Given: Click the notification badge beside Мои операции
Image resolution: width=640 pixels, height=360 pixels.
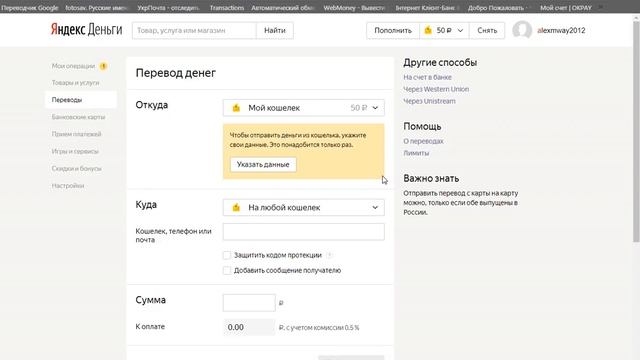Looking at the screenshot, I should coord(103,66).
